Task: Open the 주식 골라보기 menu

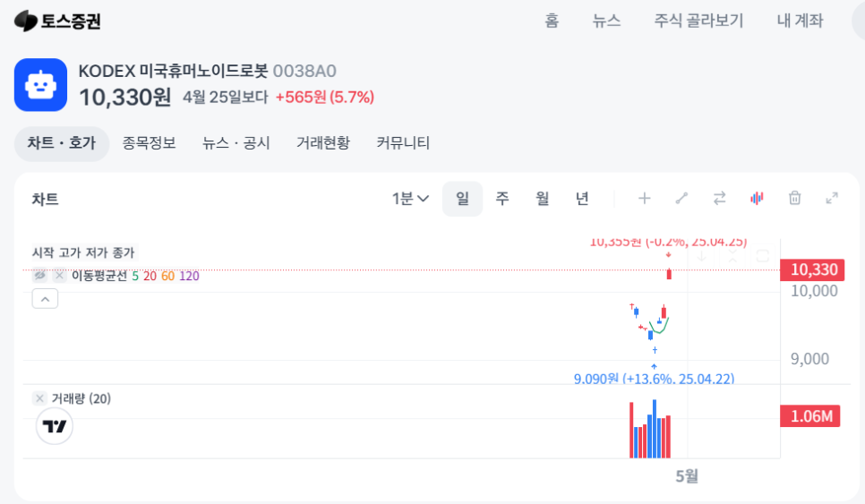Action: pos(698,21)
